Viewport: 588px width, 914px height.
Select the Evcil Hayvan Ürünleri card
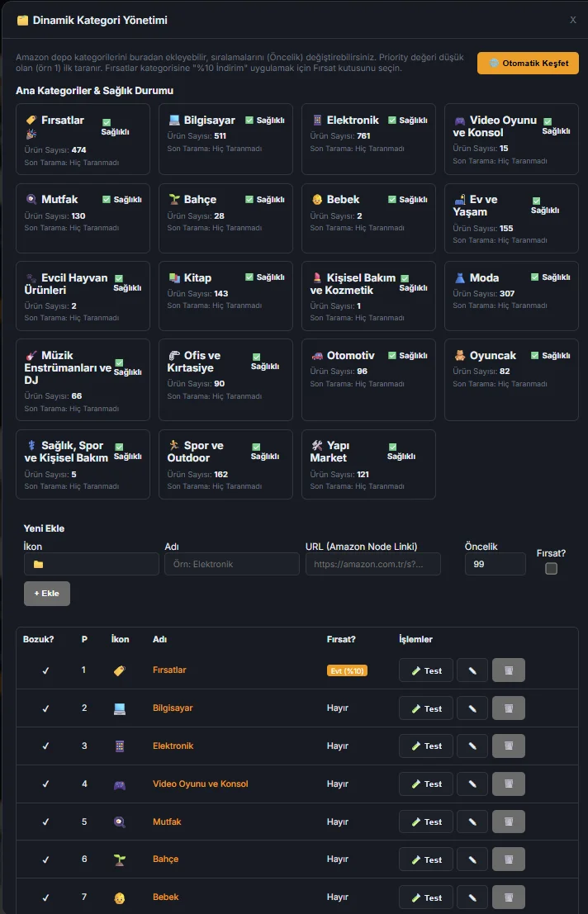click(x=83, y=296)
